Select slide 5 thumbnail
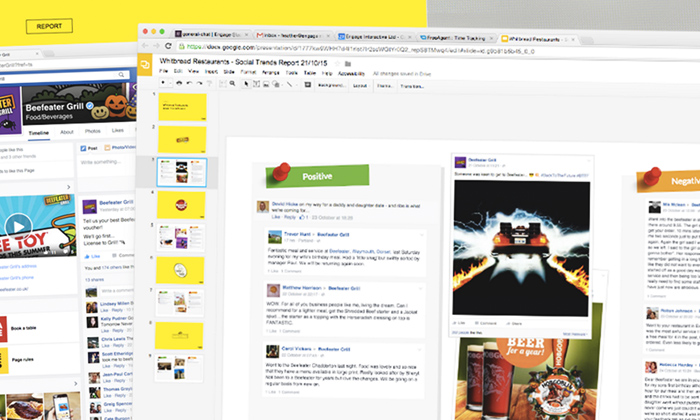The width and height of the screenshot is (700, 420). point(181,237)
